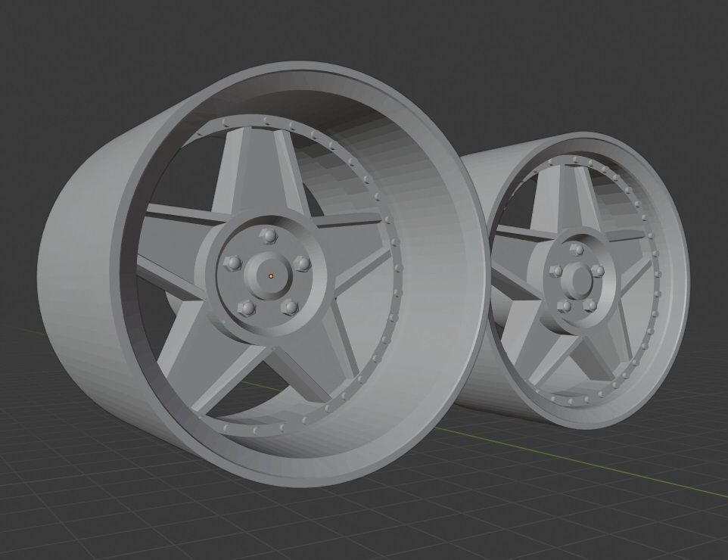This screenshot has width=728, height=560.
Task: Click the top lug nut of large wheel
Action: pos(268,235)
